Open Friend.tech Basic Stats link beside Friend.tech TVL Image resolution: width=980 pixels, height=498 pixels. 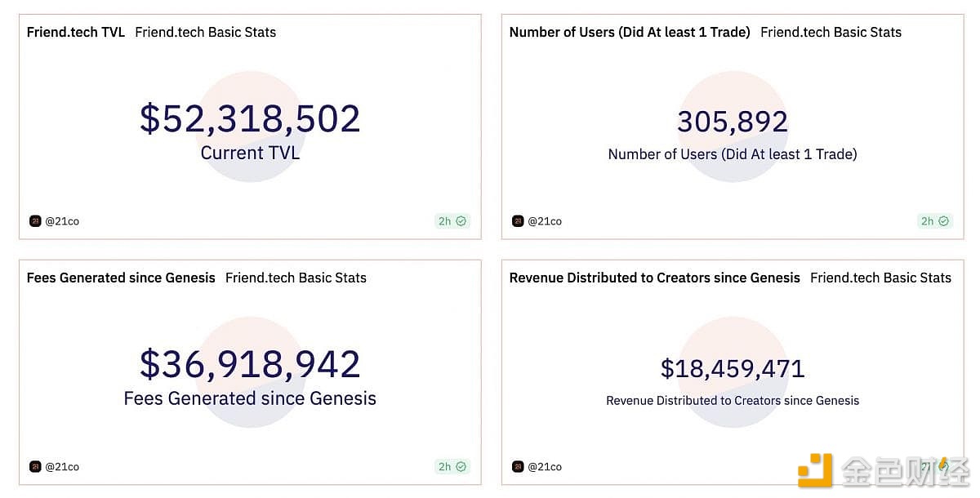point(206,33)
